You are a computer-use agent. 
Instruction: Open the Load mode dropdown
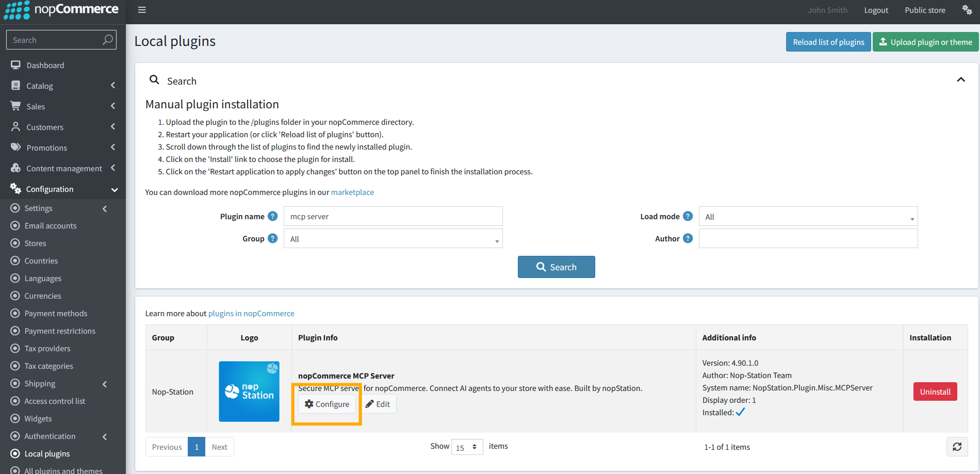coord(808,216)
